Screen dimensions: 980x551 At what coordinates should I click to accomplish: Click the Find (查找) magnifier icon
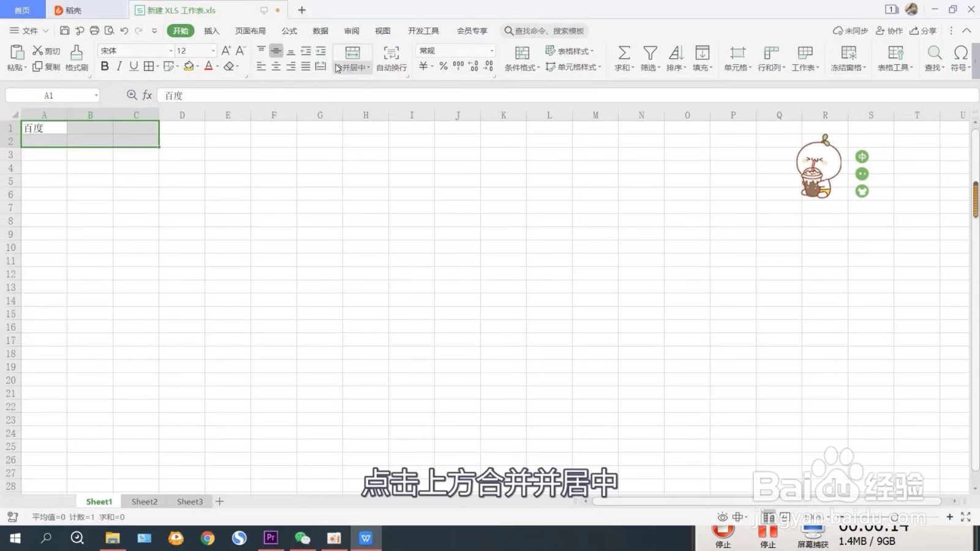click(x=935, y=53)
